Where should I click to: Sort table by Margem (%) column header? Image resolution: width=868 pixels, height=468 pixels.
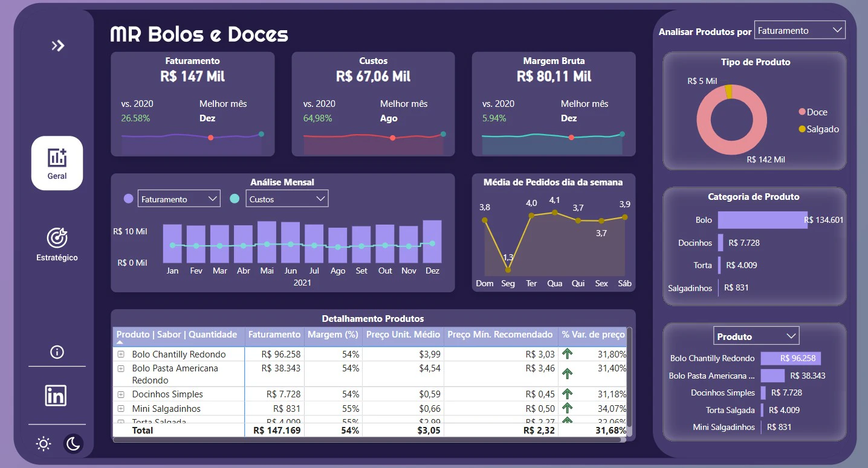coord(334,335)
